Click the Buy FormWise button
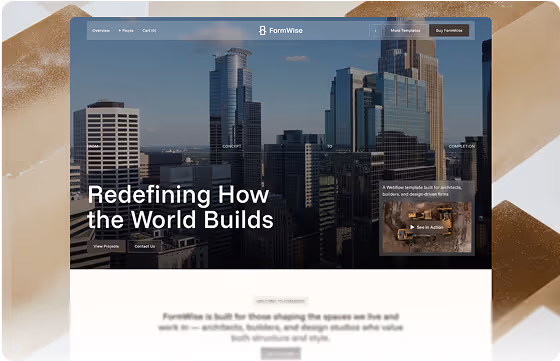The height and width of the screenshot is (361, 560). point(449,31)
